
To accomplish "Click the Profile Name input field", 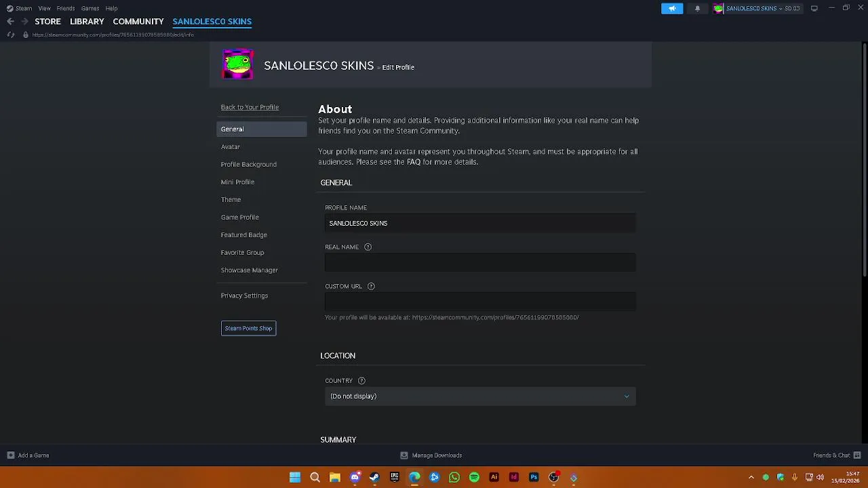I will (480, 223).
